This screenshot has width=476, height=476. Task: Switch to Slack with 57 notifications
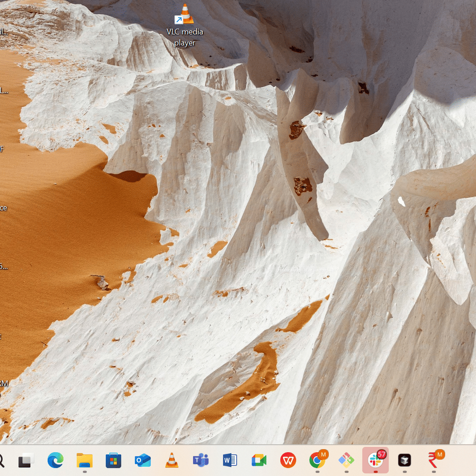(x=376, y=460)
